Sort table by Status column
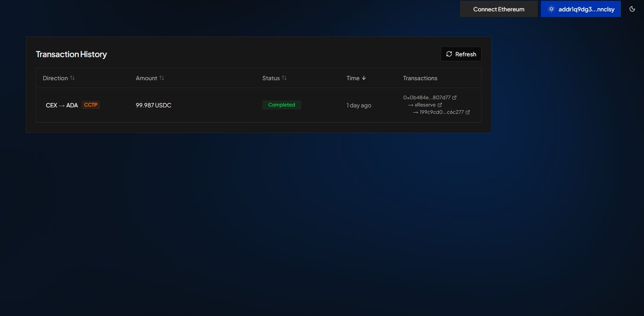644x316 pixels. click(x=275, y=78)
